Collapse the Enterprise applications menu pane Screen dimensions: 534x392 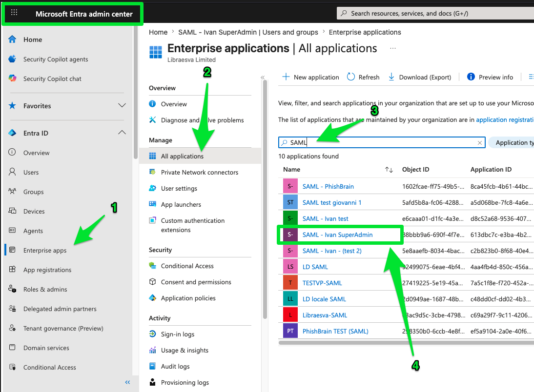(x=263, y=78)
